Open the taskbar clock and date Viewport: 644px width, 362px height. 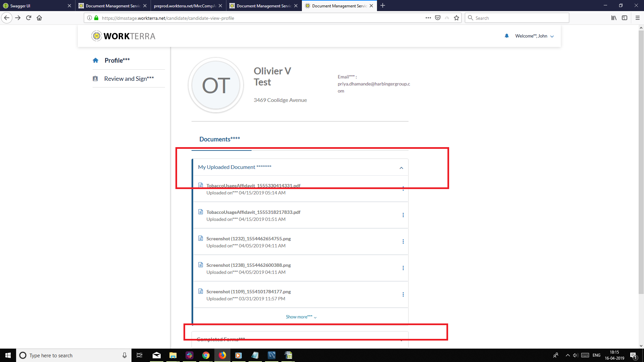[614, 355]
